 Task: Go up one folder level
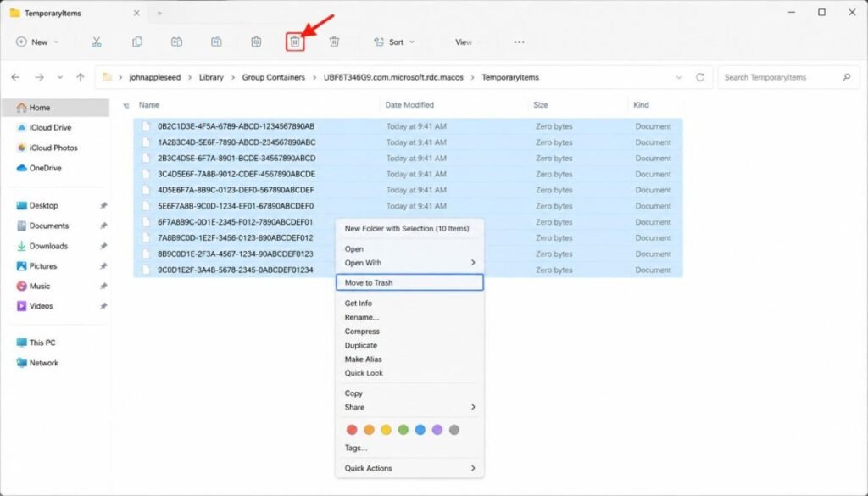coord(81,77)
